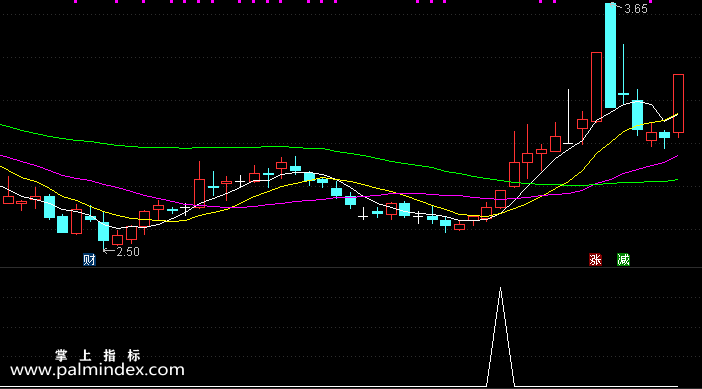The image size is (702, 389).
Task: Open the green 减 event marker
Action: tap(623, 260)
